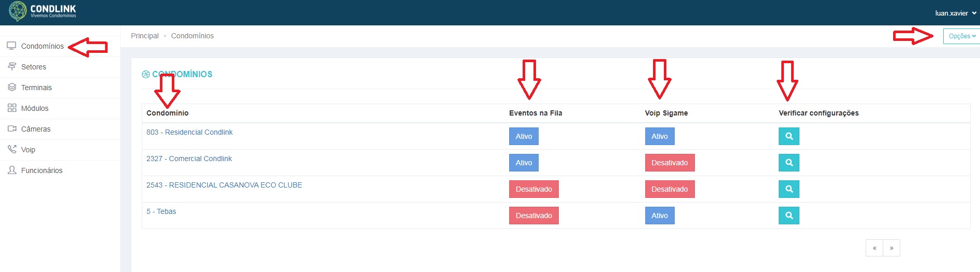Toggle Eventos na Fila Ativo for Comercial Condlink

524,163
